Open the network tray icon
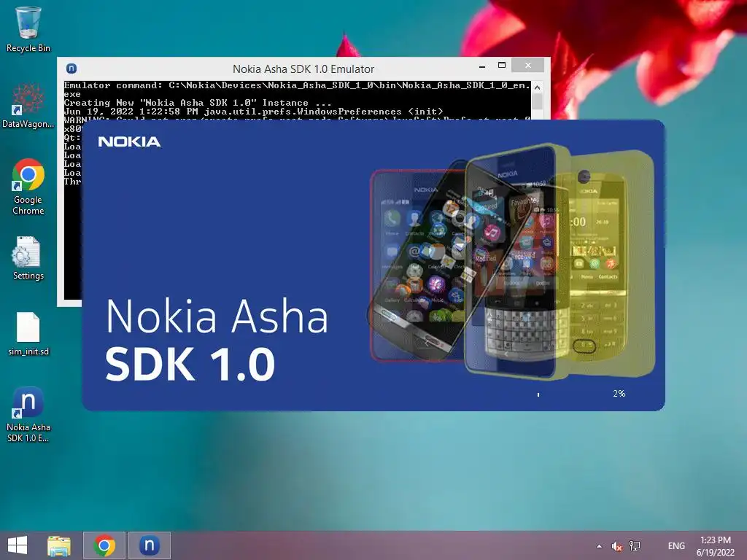 coord(635,545)
